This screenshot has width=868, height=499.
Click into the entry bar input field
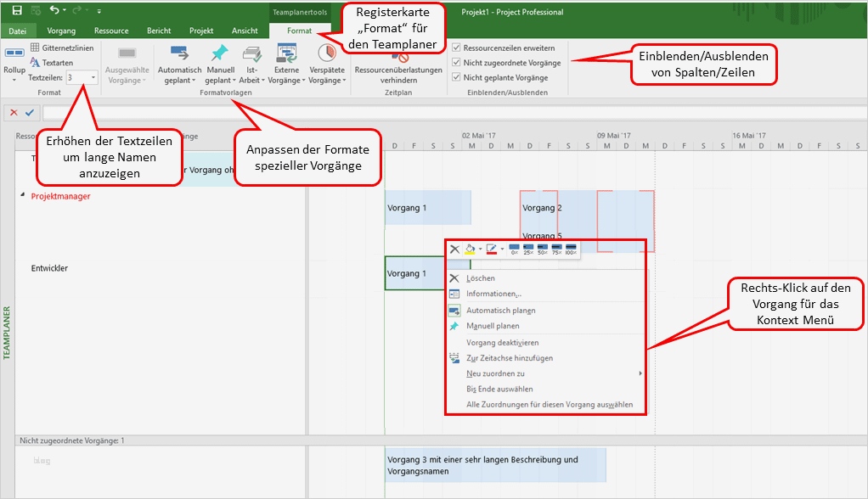click(454, 113)
